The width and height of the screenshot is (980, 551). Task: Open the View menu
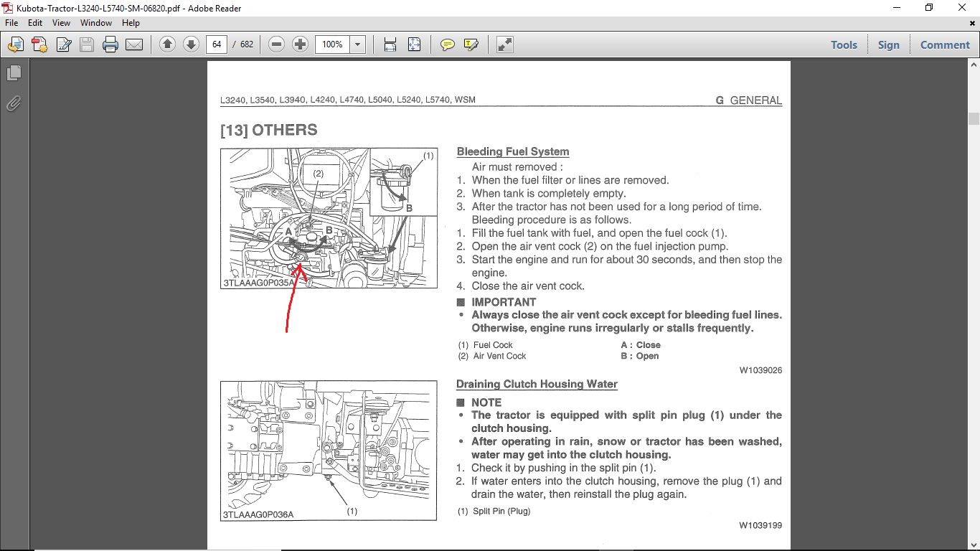(61, 23)
